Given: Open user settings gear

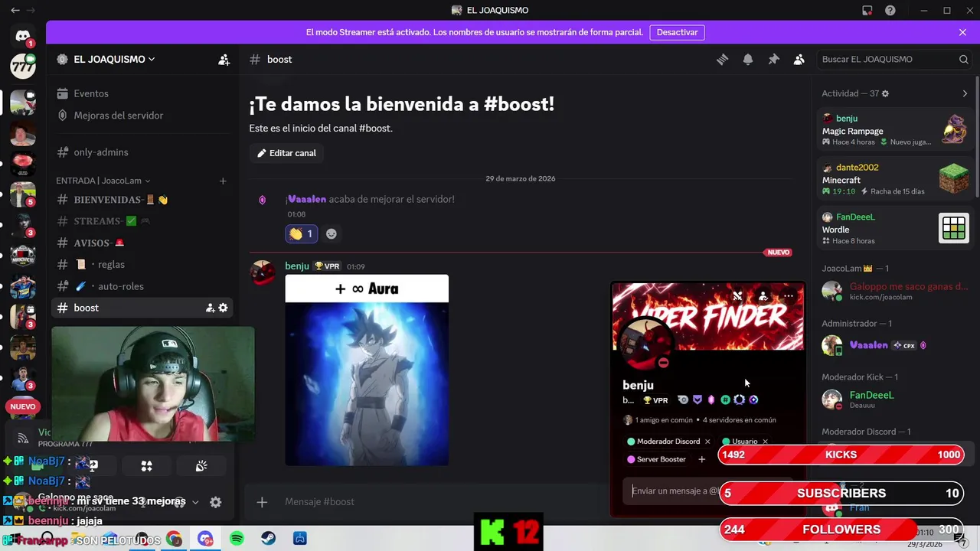Looking at the screenshot, I should tap(216, 502).
